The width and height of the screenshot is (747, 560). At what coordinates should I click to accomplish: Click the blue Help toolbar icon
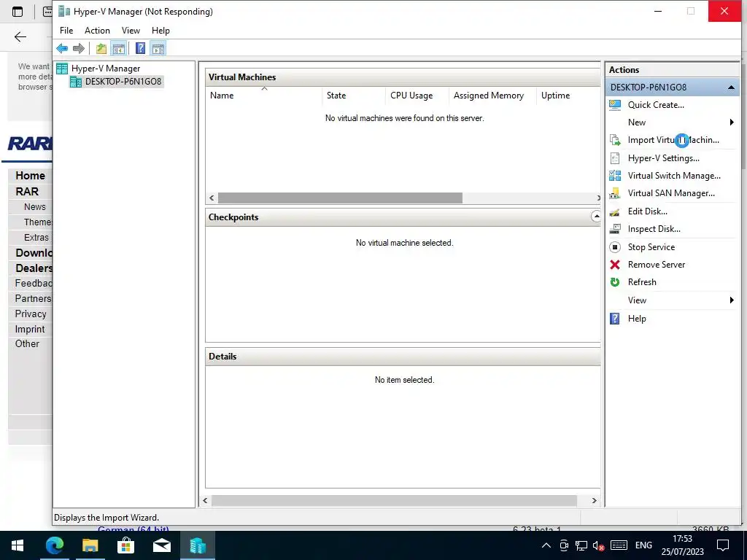140,48
